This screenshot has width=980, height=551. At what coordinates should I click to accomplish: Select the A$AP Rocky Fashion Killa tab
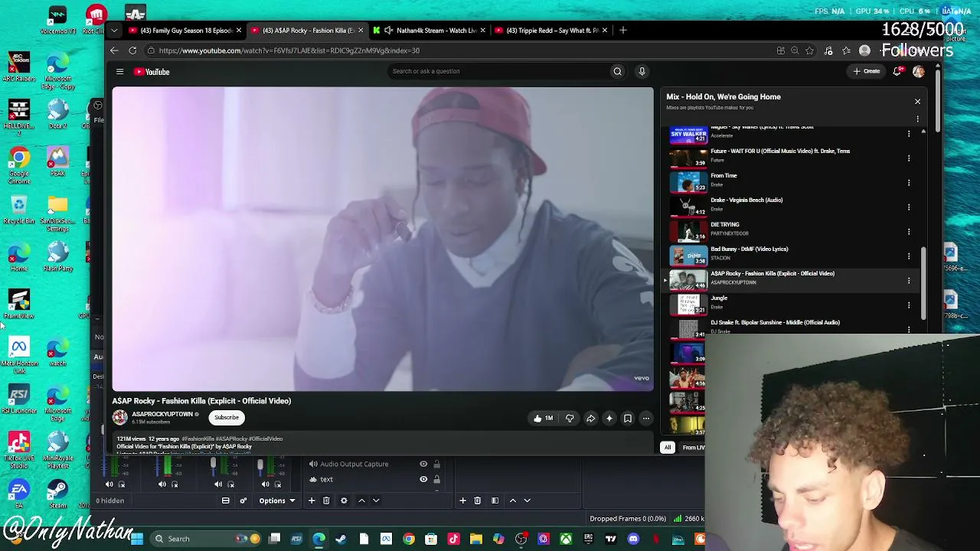pyautogui.click(x=308, y=31)
